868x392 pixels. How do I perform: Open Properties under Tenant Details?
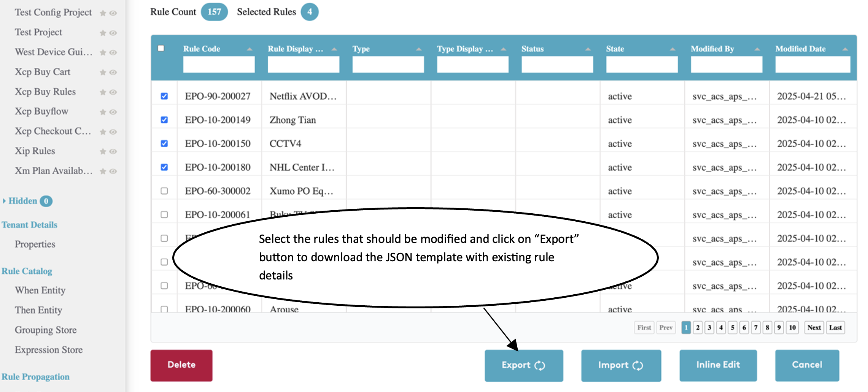pos(35,244)
